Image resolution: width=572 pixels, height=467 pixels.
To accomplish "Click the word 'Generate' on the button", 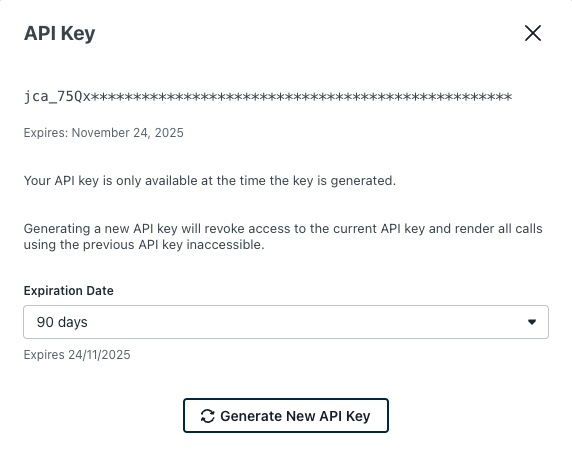I will 251,416.
